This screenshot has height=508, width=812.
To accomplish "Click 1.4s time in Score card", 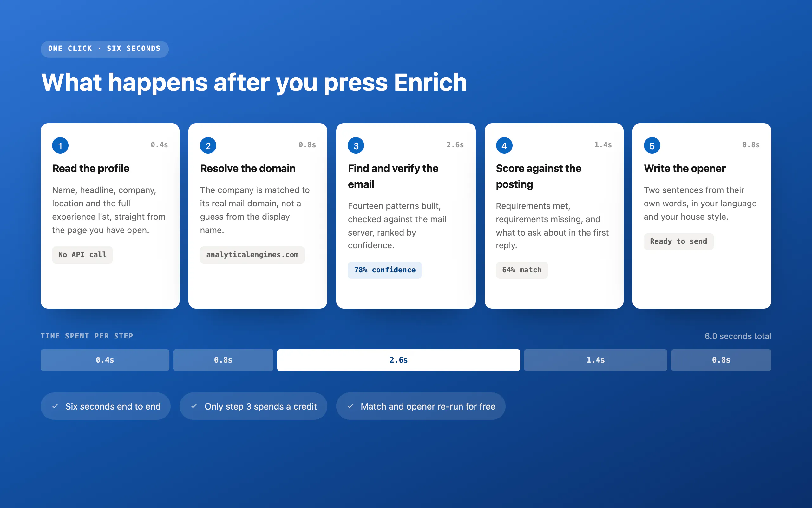I will (603, 145).
